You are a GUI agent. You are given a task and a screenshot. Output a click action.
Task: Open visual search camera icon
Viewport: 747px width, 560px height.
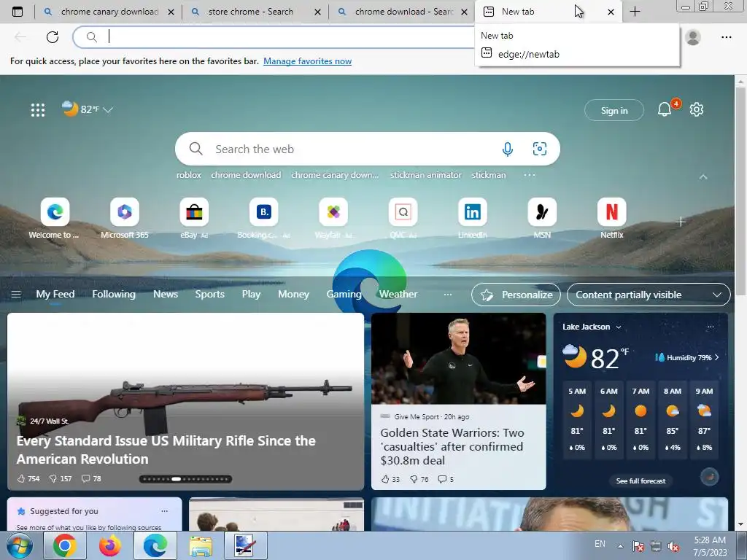click(x=539, y=149)
